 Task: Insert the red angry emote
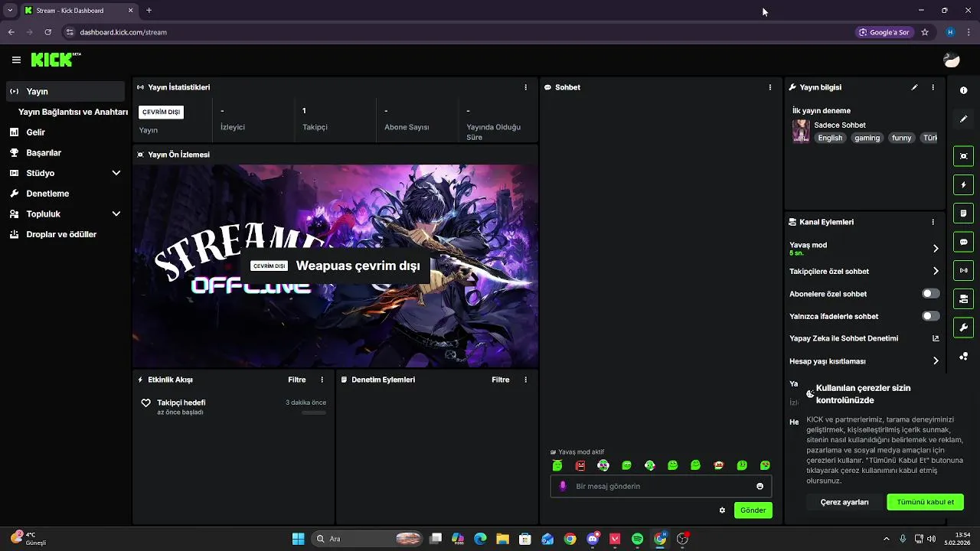click(x=580, y=465)
